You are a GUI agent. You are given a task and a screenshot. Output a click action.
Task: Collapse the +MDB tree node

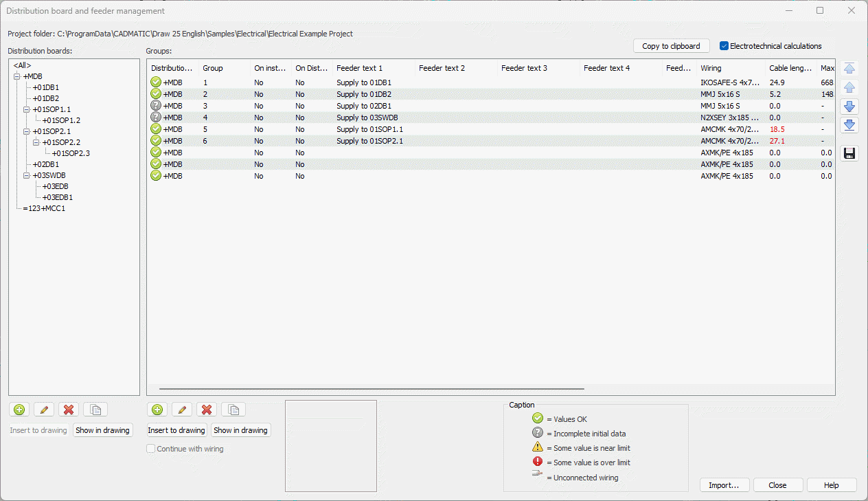point(16,76)
